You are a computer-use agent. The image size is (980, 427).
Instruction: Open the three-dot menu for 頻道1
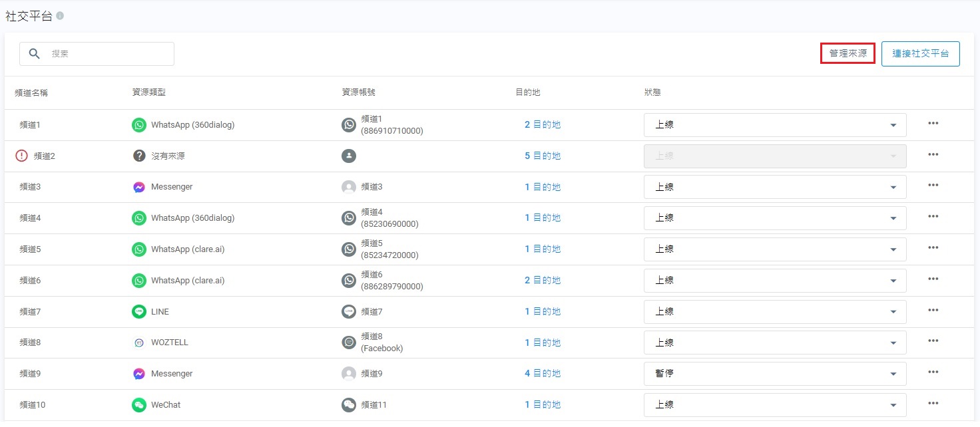(x=933, y=124)
